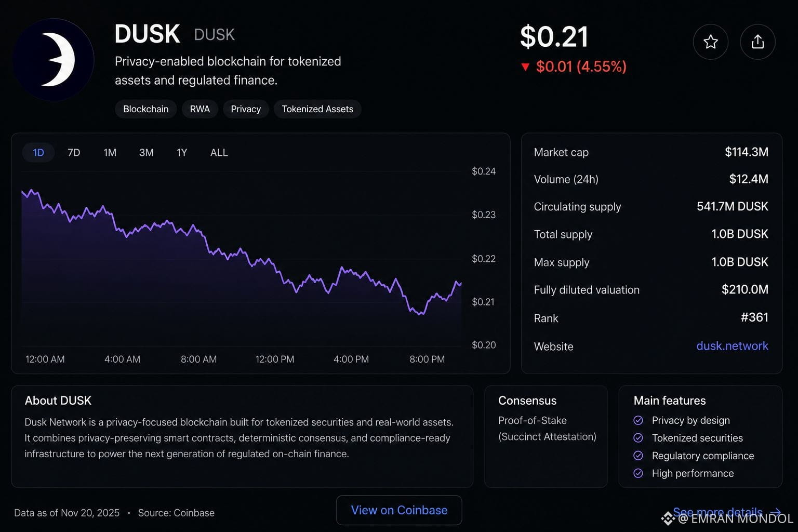The image size is (798, 532).
Task: Click the High performance feature text
Action: (x=693, y=473)
